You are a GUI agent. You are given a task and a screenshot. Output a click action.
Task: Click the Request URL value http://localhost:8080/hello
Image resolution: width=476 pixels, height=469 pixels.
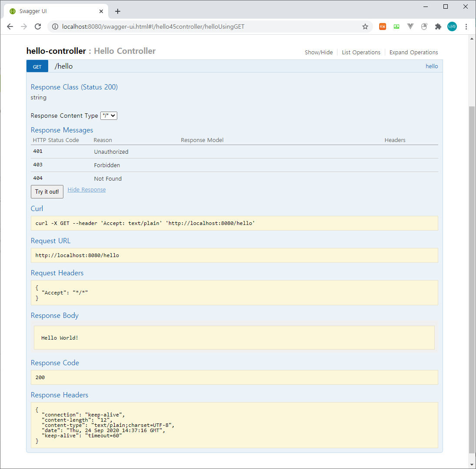coord(77,255)
